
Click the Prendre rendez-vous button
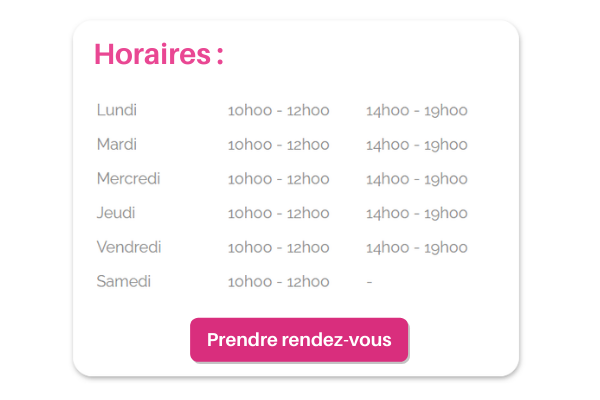click(299, 340)
